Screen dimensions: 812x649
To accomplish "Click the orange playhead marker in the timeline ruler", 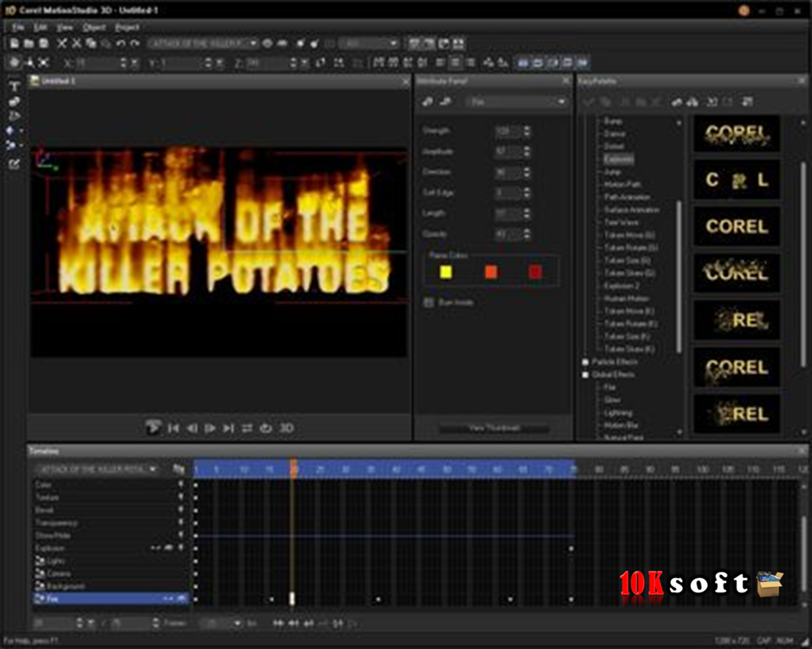I will point(293,467).
